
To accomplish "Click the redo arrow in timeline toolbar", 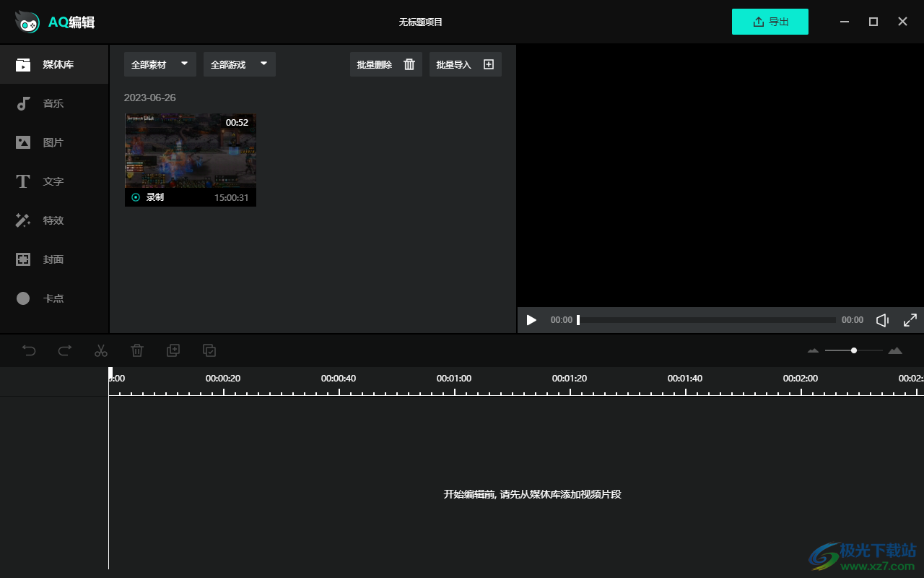I will tap(65, 350).
